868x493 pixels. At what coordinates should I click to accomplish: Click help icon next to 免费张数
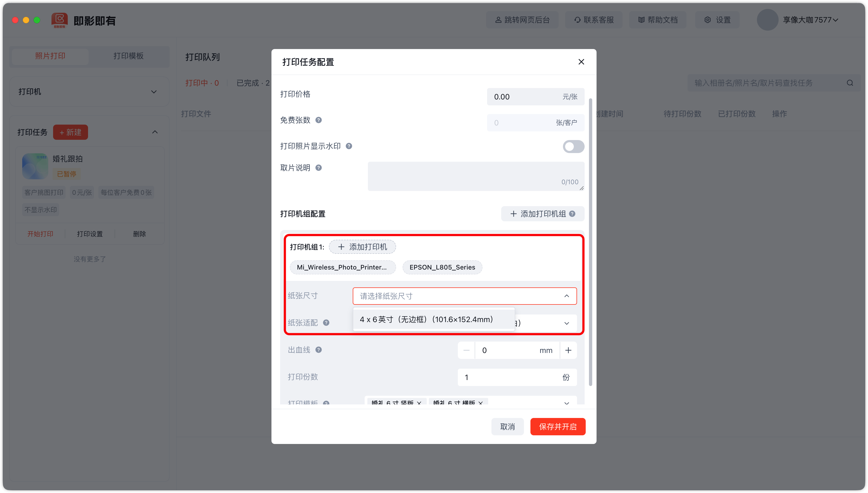[x=319, y=120]
